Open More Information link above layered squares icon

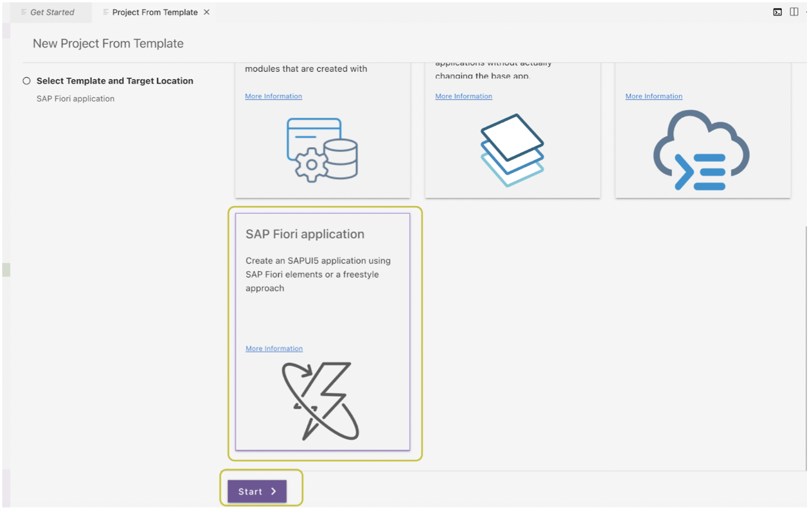(464, 96)
